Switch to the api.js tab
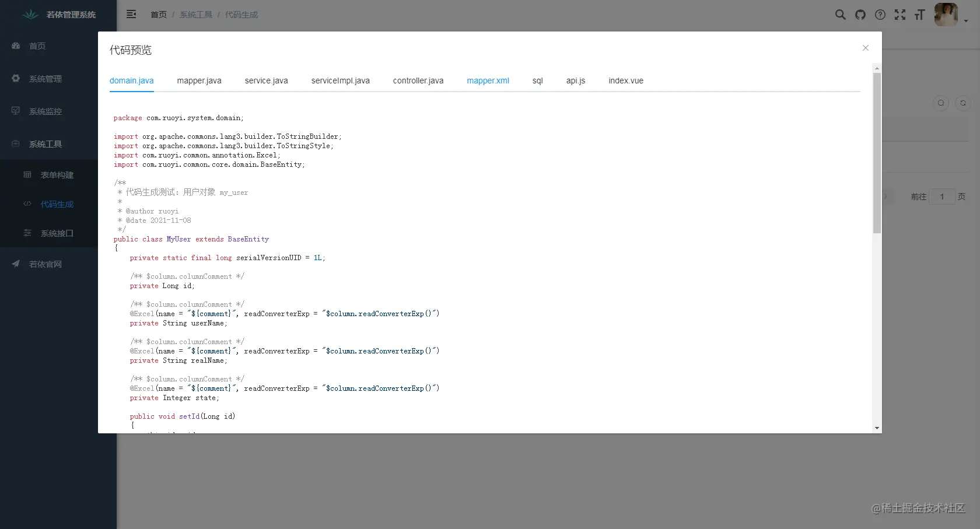 tap(576, 80)
